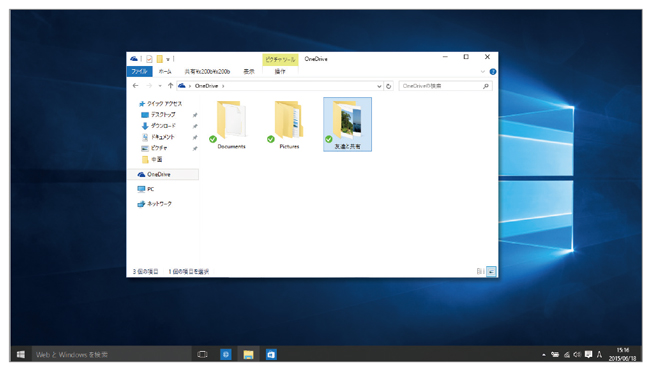Viewport: 650px width, 368px height.
Task: Select the yellow folder below ピクチャ in navigation pane
Action: coord(152,159)
